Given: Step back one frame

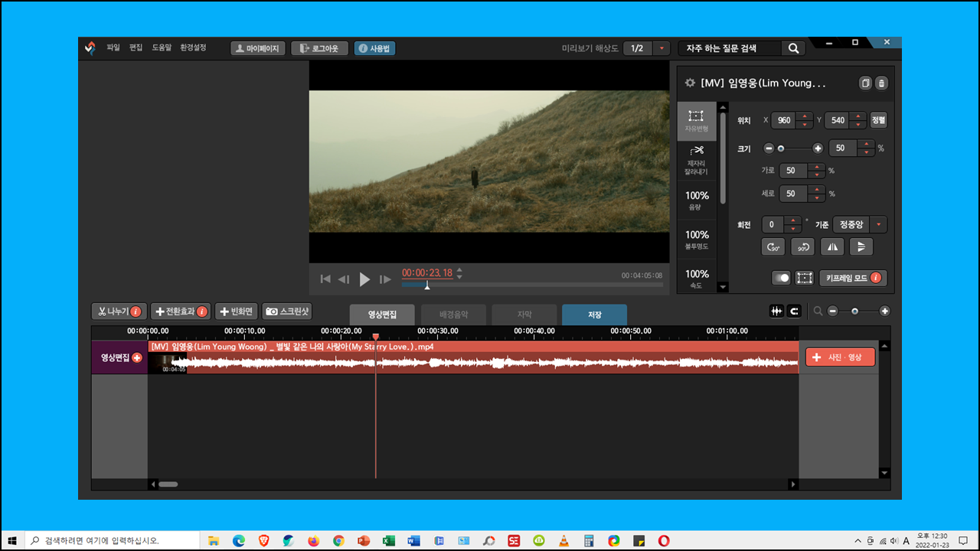Looking at the screenshot, I should tap(344, 279).
